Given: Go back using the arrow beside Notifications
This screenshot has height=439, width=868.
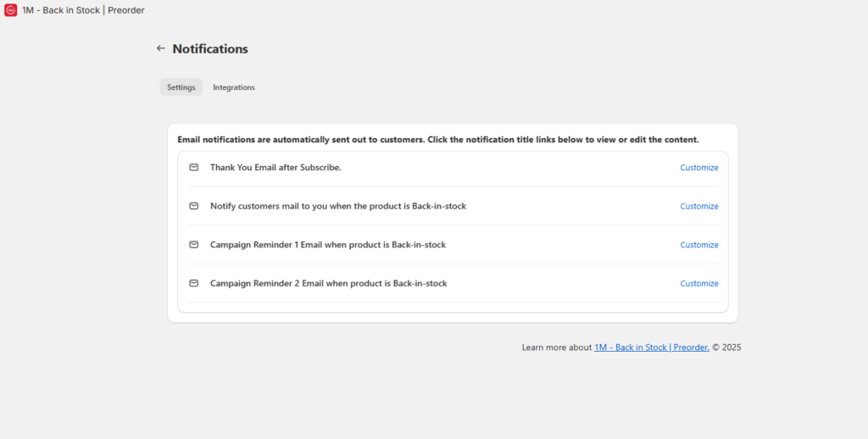Looking at the screenshot, I should pyautogui.click(x=160, y=48).
